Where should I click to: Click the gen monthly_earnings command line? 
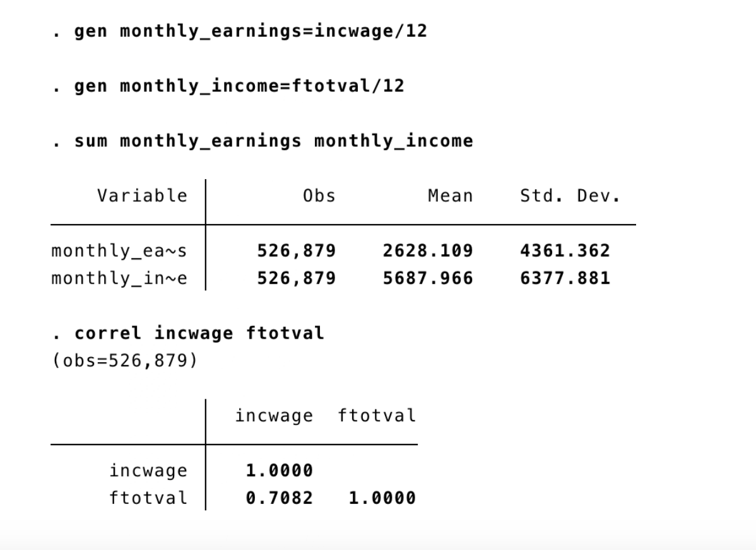coord(251,31)
